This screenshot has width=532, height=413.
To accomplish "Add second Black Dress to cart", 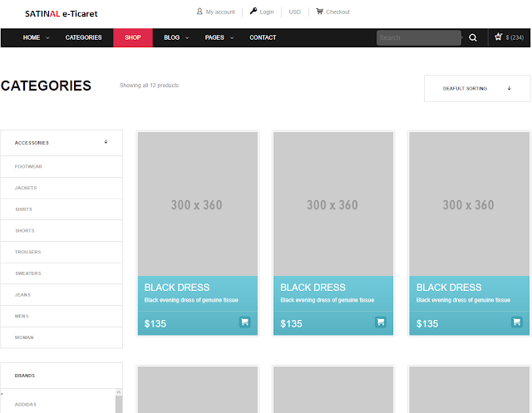I will (x=380, y=322).
